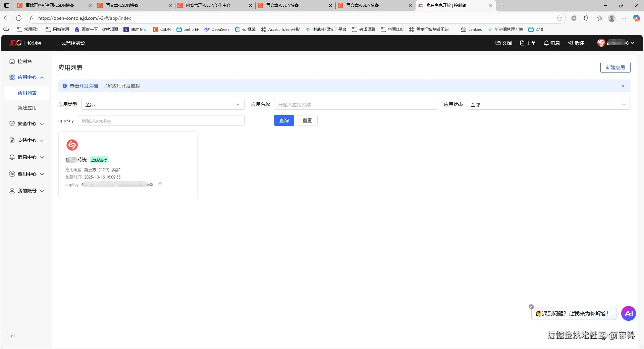Click the blue 查询 button
644x349 pixels.
(x=284, y=120)
